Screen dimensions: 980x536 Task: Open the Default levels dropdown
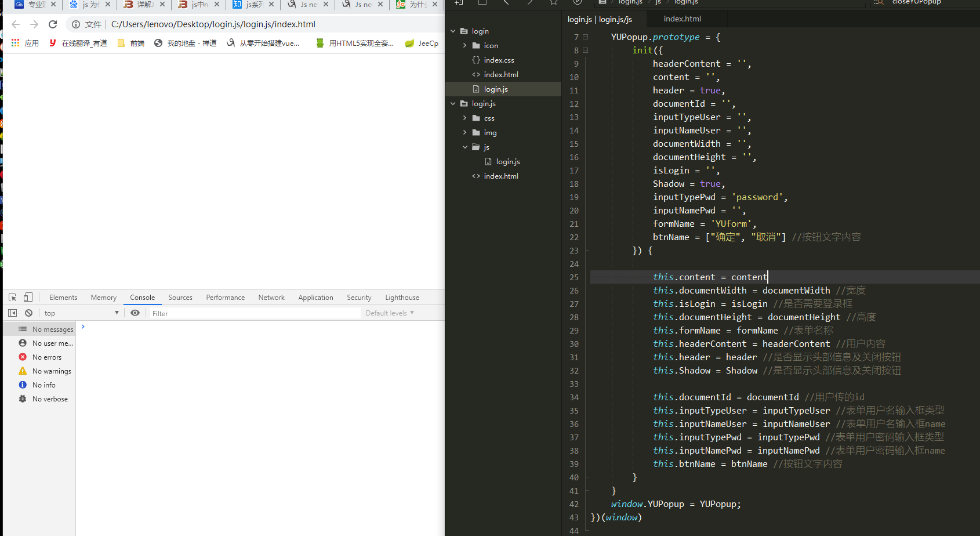(x=390, y=313)
